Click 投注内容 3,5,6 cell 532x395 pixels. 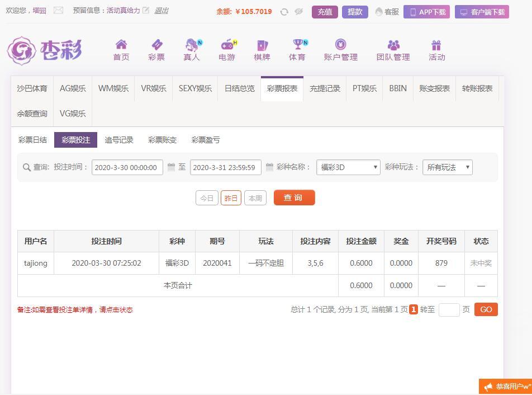coord(315,263)
